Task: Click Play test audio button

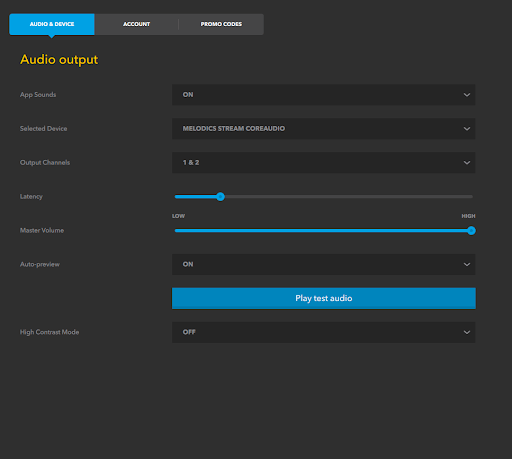Action: point(324,298)
